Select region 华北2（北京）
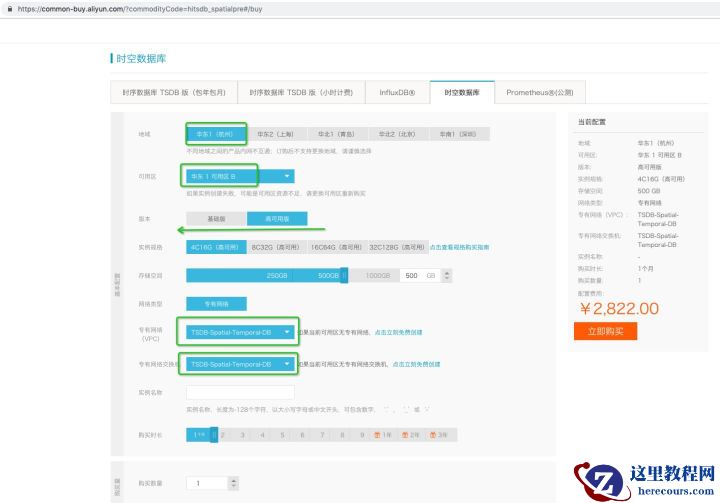Image resolution: width=720 pixels, height=503 pixels. (x=397, y=134)
